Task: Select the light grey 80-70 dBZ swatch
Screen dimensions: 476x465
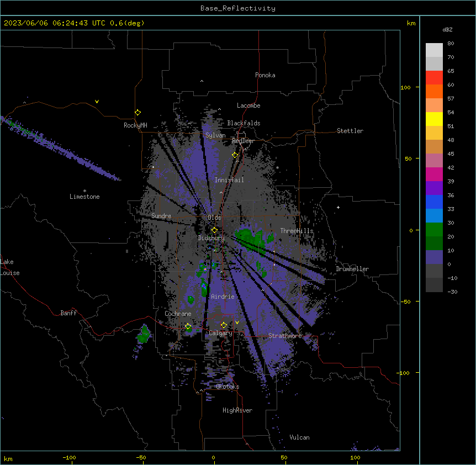Action: tap(434, 50)
